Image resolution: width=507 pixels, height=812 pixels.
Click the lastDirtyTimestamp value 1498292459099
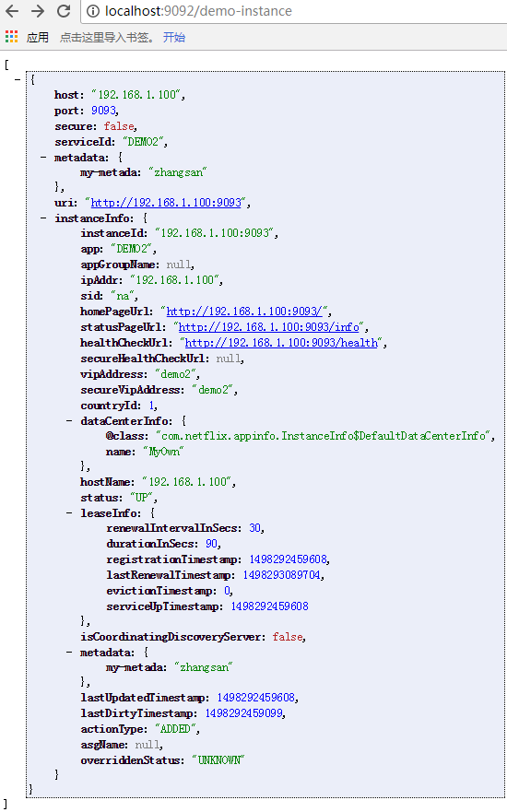point(244,713)
